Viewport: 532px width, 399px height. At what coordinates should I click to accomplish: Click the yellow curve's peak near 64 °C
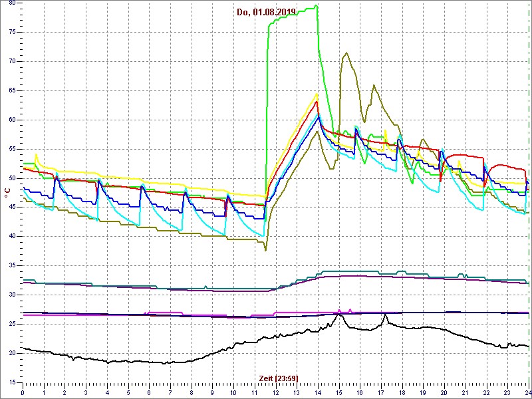317,94
